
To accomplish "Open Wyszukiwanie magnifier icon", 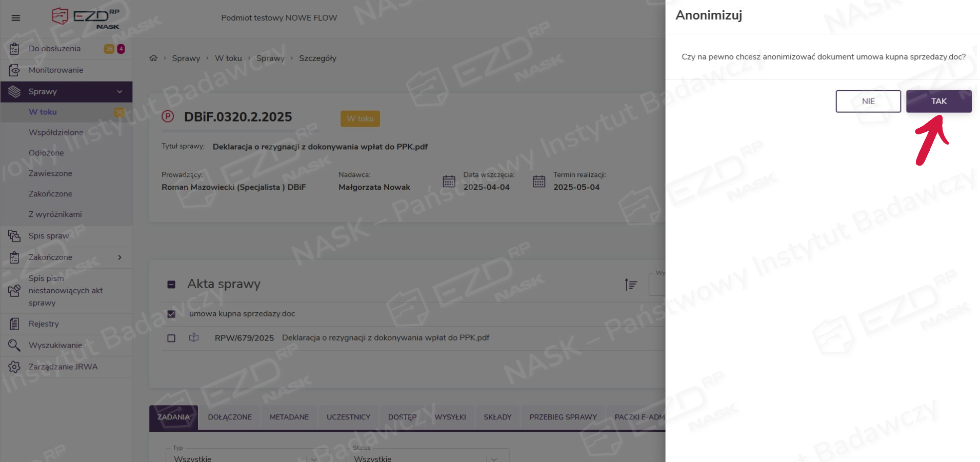I will pyautogui.click(x=14, y=346).
